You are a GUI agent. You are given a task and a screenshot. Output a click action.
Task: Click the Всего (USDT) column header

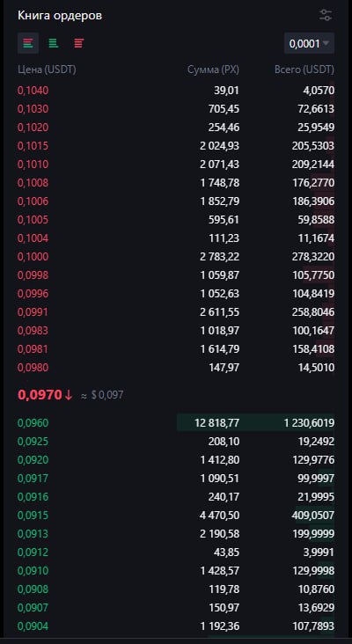pos(304,70)
